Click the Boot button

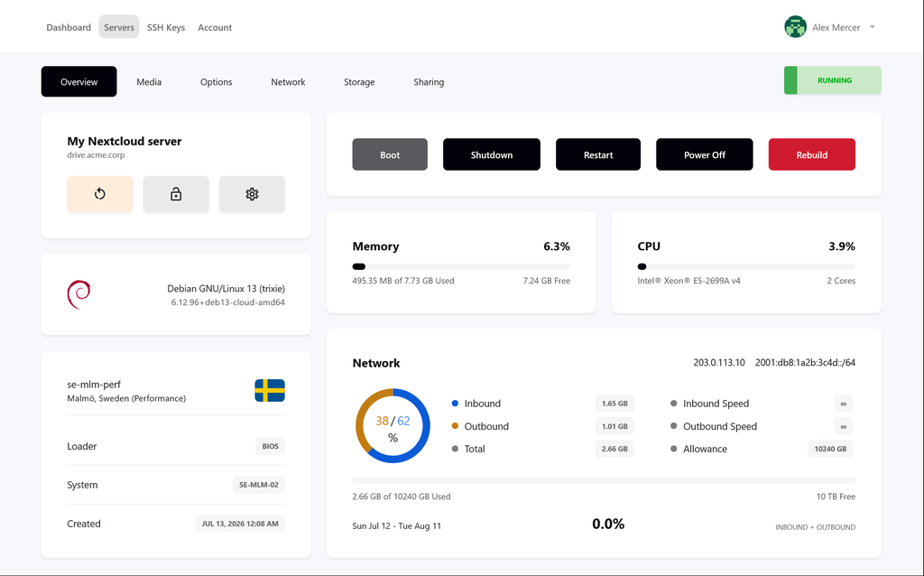390,154
